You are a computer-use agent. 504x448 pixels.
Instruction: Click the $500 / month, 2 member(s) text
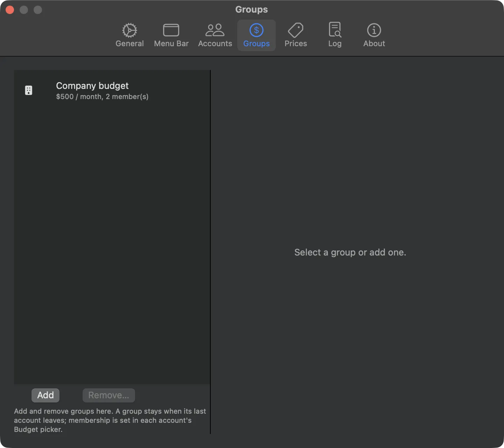(102, 97)
